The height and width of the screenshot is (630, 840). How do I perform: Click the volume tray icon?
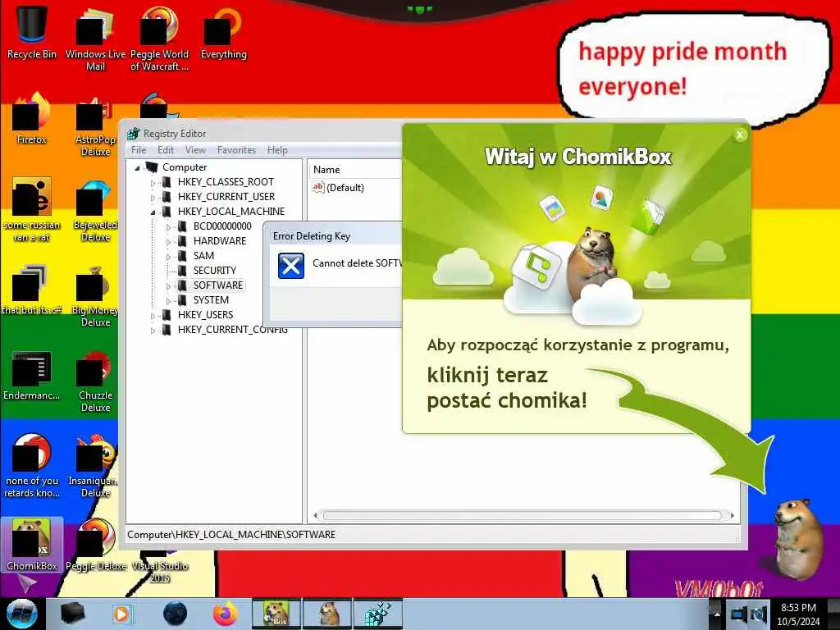click(760, 614)
